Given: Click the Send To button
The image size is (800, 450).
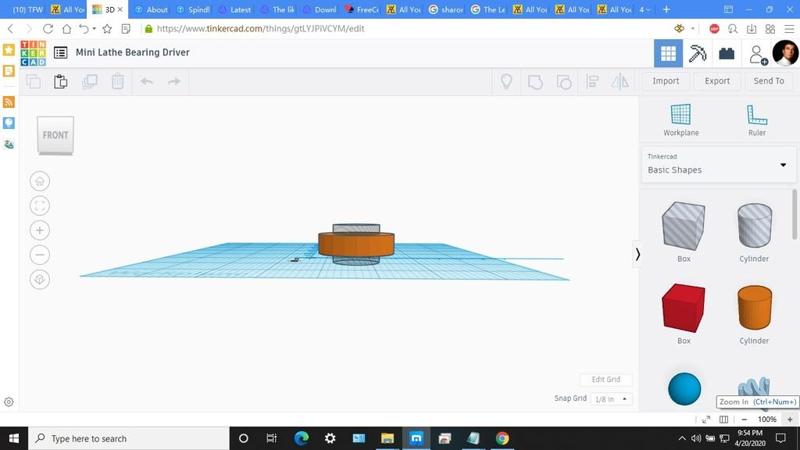Looking at the screenshot, I should tap(769, 81).
